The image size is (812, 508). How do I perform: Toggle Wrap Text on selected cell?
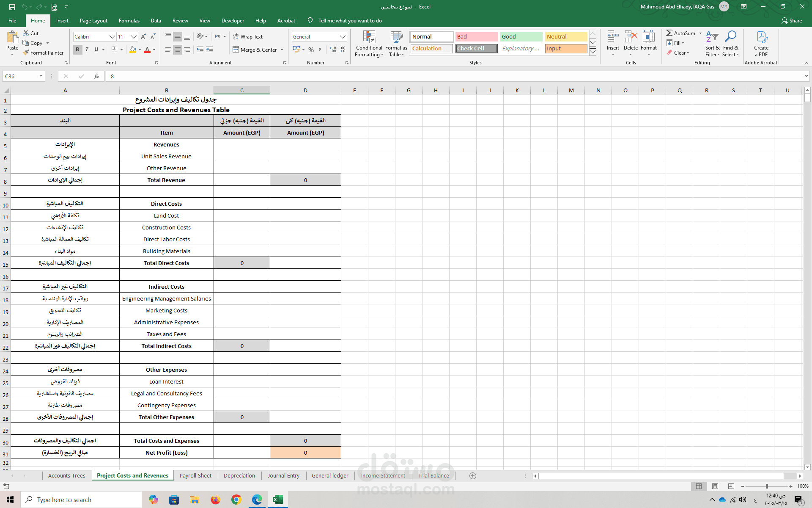pos(248,37)
